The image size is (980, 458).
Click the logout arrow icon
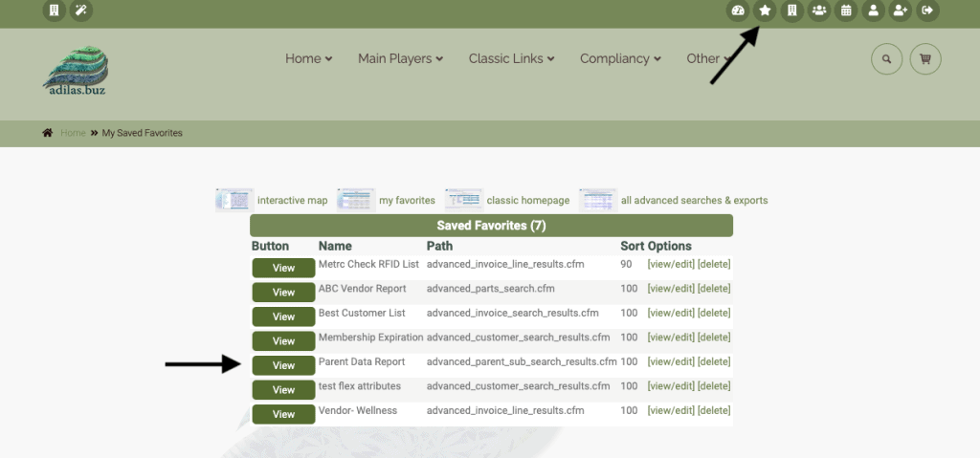[927, 11]
